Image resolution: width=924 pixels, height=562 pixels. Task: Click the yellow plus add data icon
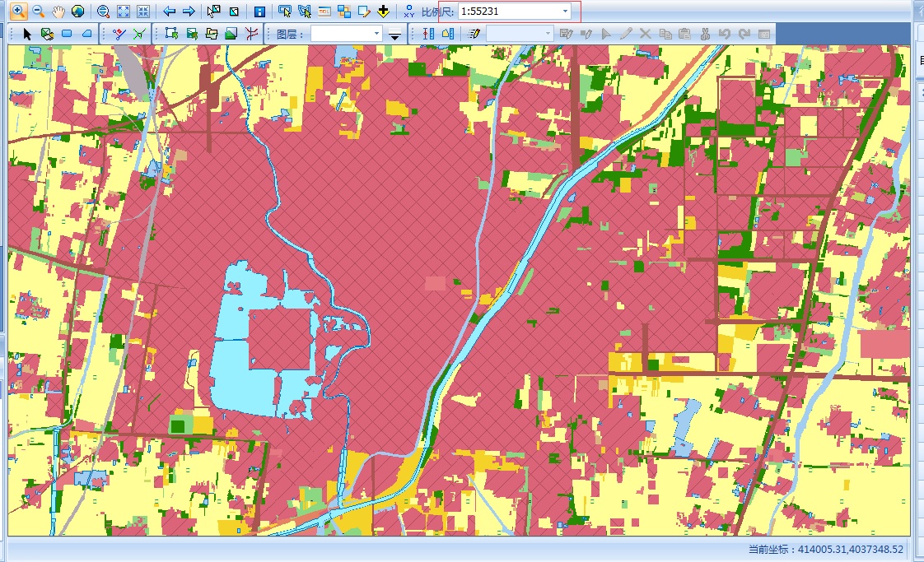pyautogui.click(x=384, y=11)
